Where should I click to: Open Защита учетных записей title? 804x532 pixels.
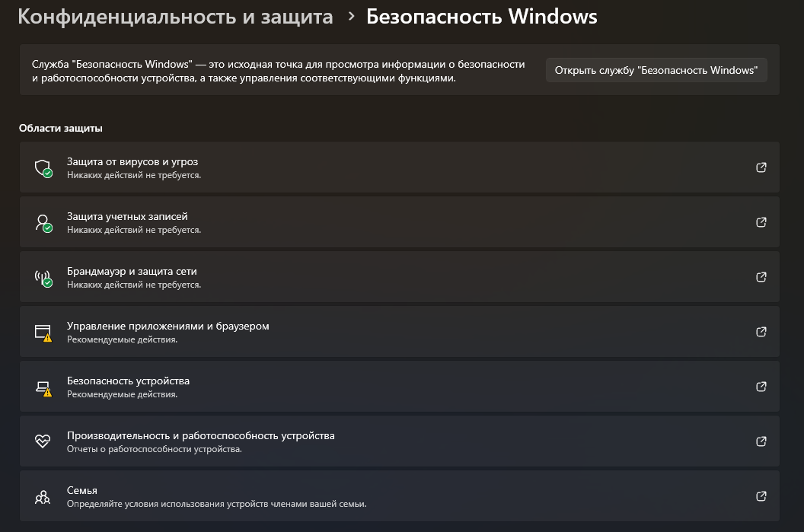click(127, 216)
